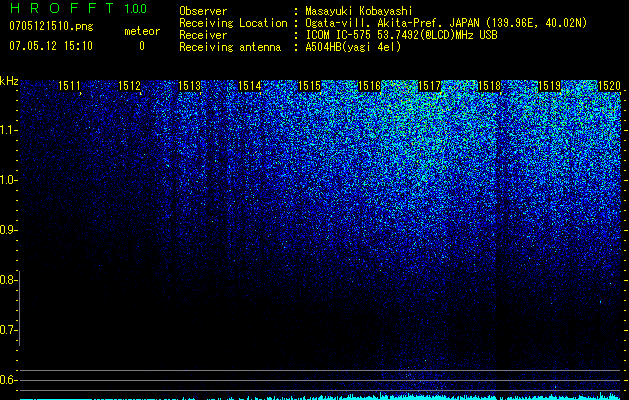
Task: Select the timestamp 07.05.12 15:10
Action: (x=51, y=46)
